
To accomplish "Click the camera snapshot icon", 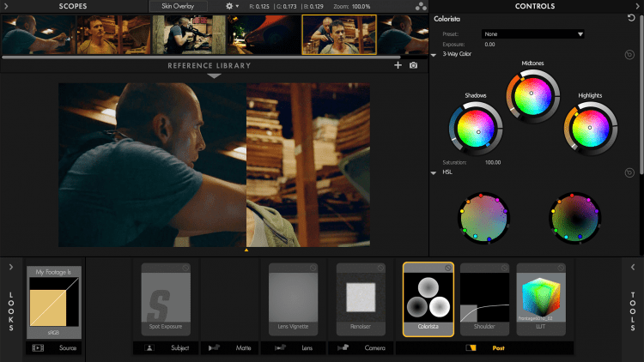I will coord(414,65).
